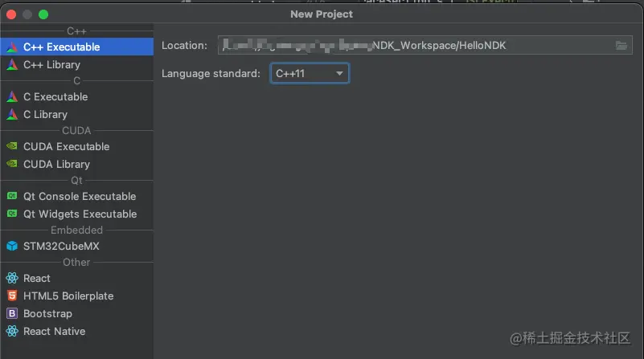This screenshot has width=644, height=359.
Task: Click the CUDA Executable NVIDIA icon
Action: (12, 146)
